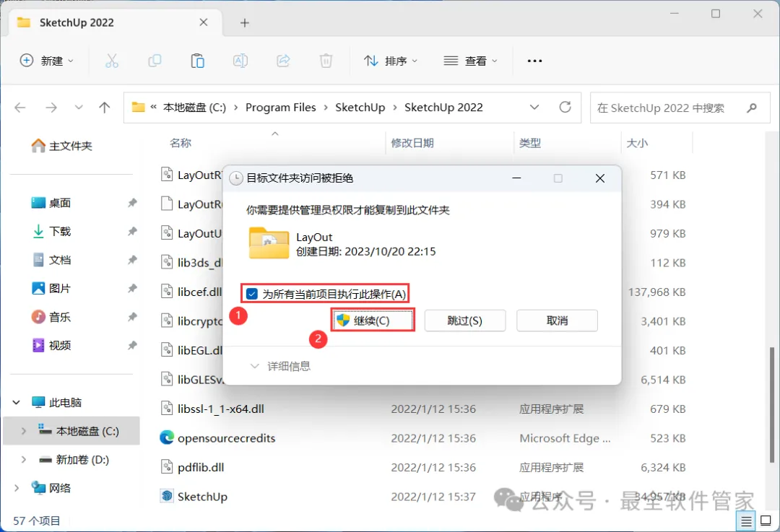The width and height of the screenshot is (780, 532).
Task: Expand 新加卷 (D:) tree node
Action: (x=23, y=459)
